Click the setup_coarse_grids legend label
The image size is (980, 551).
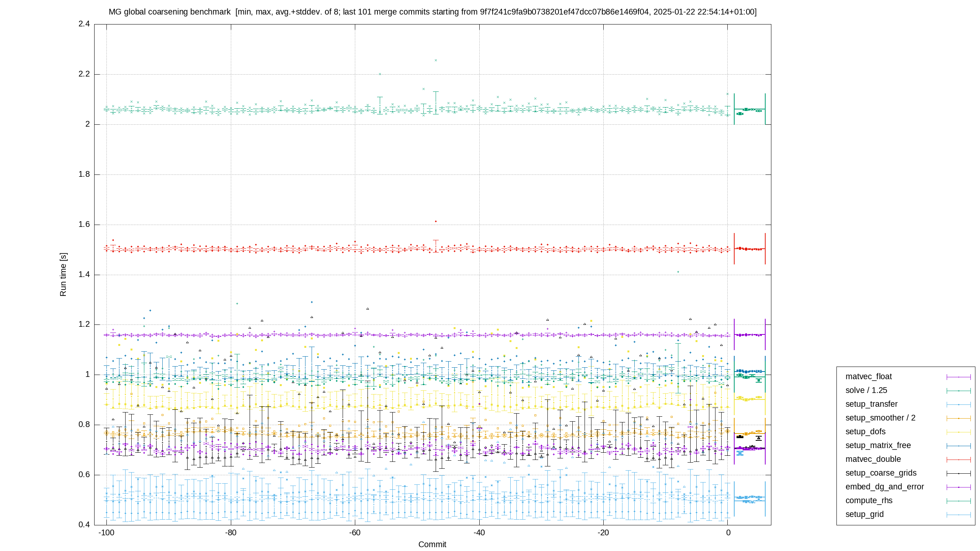coord(881,473)
